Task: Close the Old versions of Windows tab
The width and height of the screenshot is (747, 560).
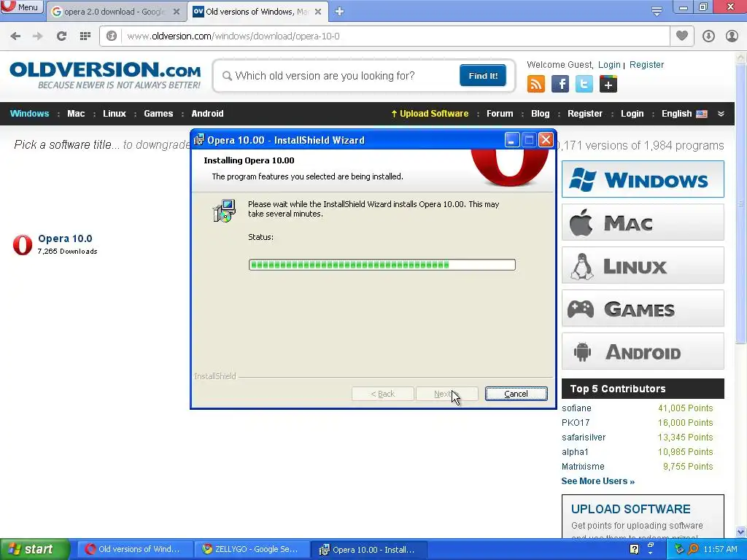Action: [318, 12]
